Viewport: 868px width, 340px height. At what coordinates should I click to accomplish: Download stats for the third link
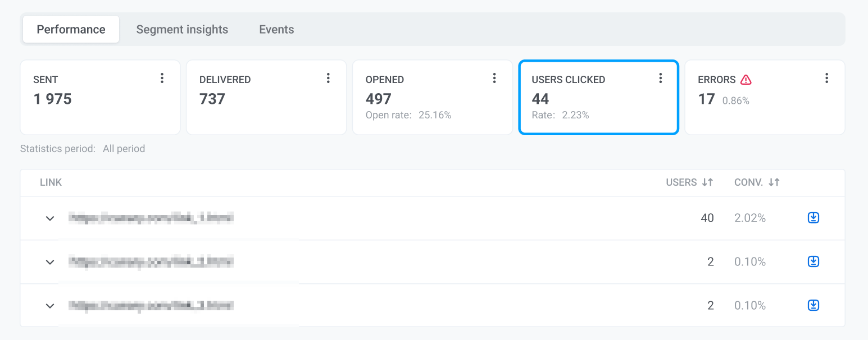coord(813,305)
